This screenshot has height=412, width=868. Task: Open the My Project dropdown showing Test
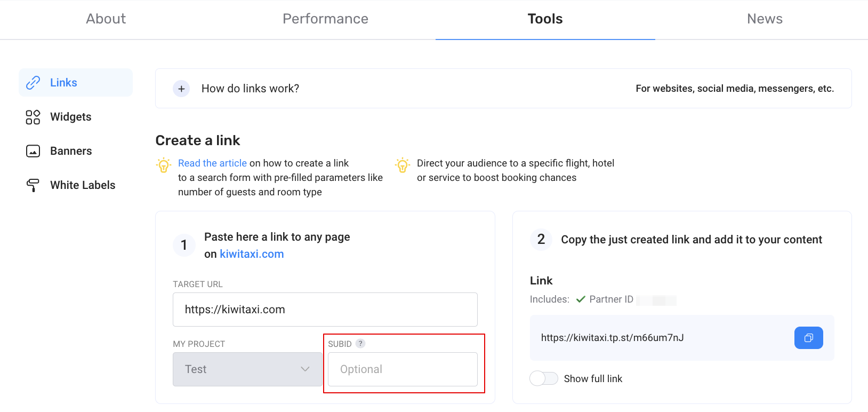(247, 369)
